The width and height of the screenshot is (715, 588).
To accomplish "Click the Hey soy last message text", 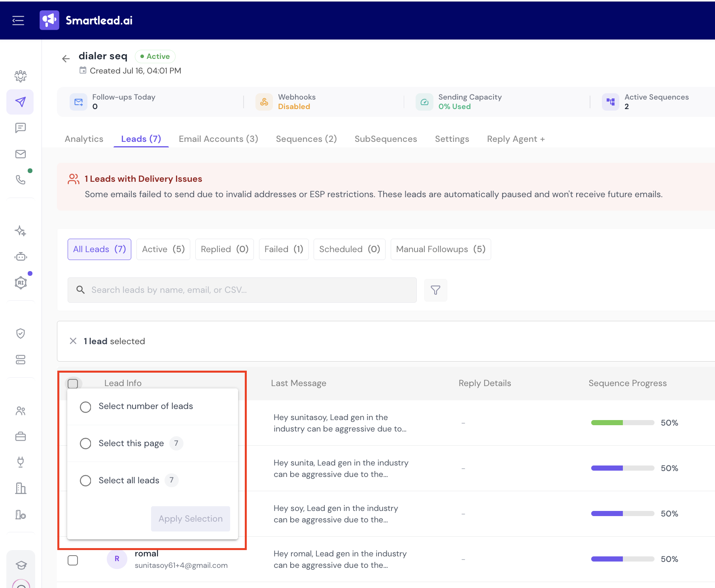I will click(x=336, y=514).
